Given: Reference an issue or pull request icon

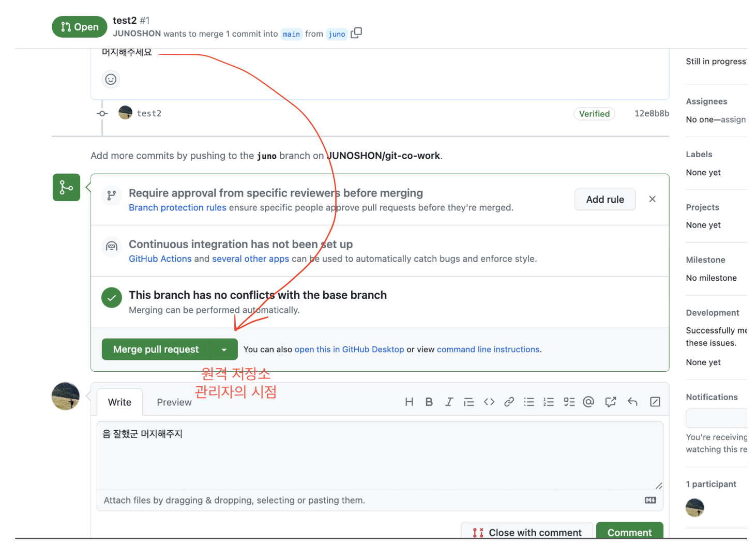Looking at the screenshot, I should [x=611, y=402].
